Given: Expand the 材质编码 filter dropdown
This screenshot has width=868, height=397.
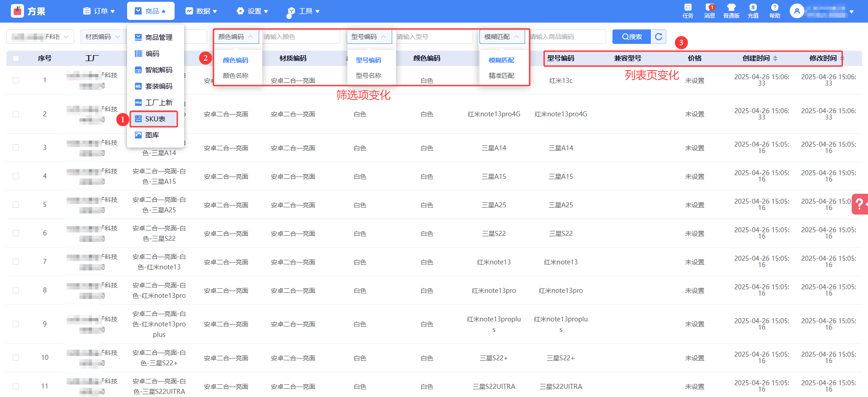Looking at the screenshot, I should click(103, 37).
